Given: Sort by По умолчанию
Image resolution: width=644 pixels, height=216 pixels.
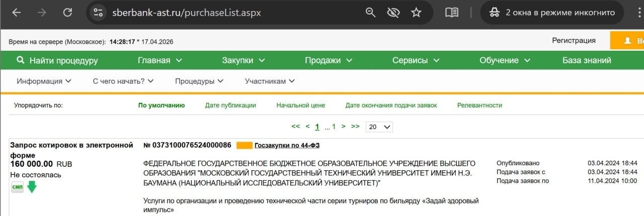Looking at the screenshot, I should [x=162, y=105].
